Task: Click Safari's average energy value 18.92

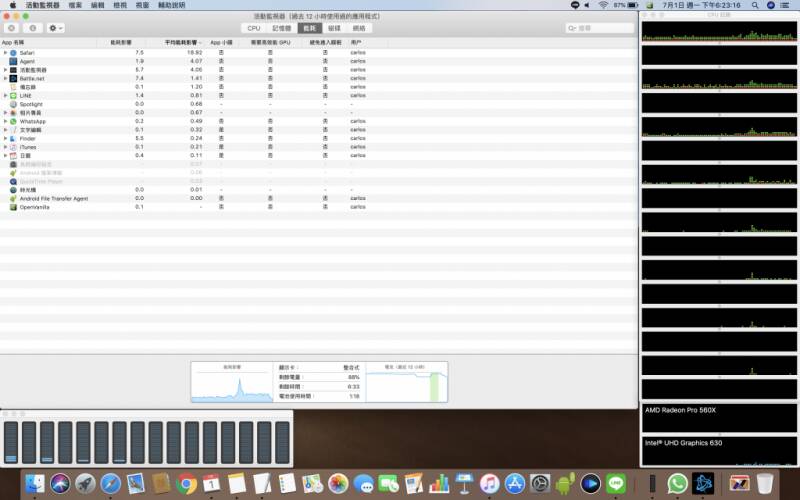Action: click(194, 53)
